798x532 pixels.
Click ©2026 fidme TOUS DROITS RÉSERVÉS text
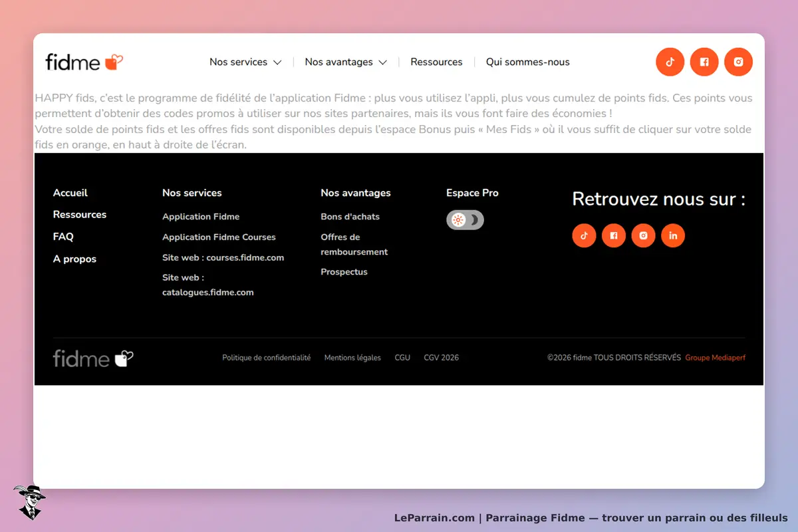click(x=614, y=358)
